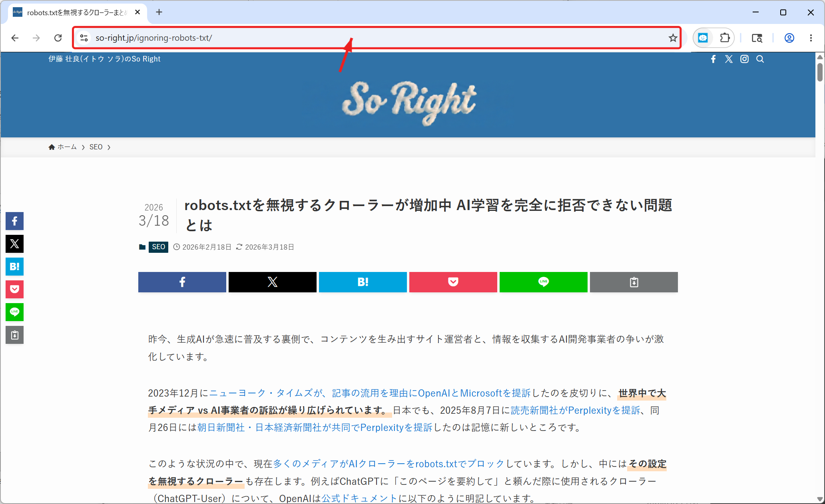Open the 多くのメディアがAIクローラー link
Image resolution: width=825 pixels, height=504 pixels.
pos(389,464)
